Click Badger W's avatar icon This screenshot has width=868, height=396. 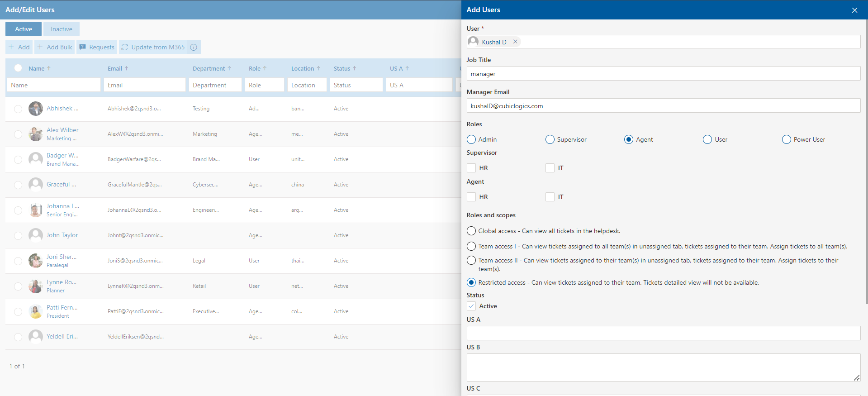click(x=36, y=159)
